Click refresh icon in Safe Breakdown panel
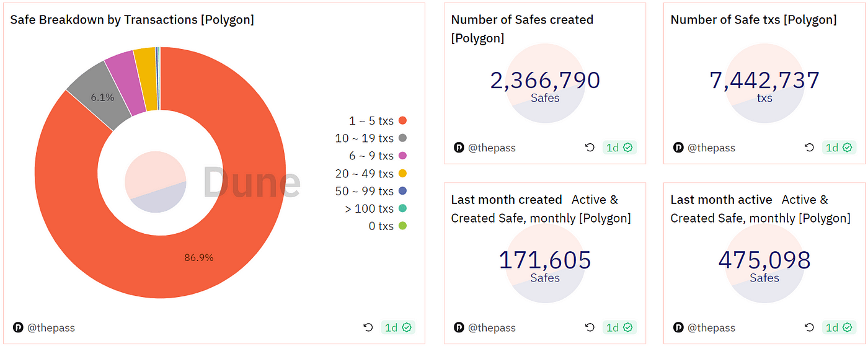 368,327
